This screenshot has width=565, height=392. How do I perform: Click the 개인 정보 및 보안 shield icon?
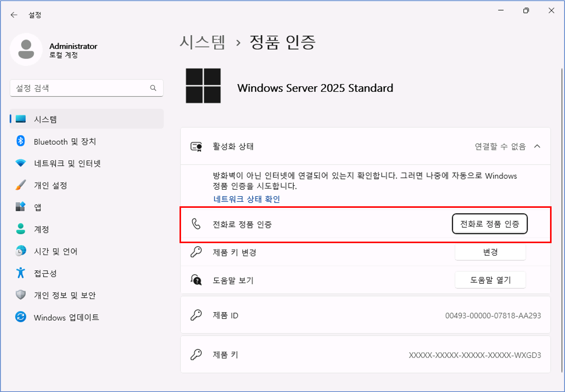tap(21, 295)
